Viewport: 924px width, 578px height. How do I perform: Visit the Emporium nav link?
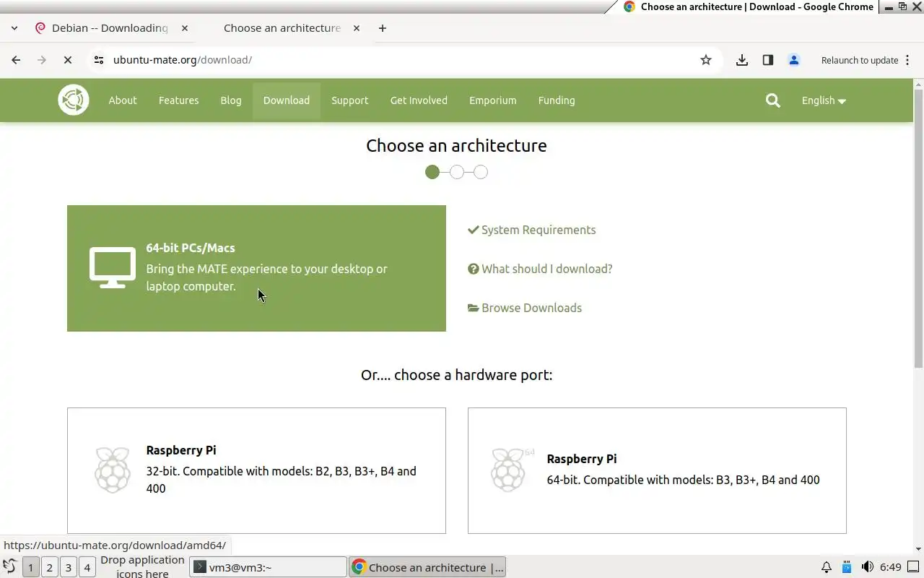[x=493, y=100]
